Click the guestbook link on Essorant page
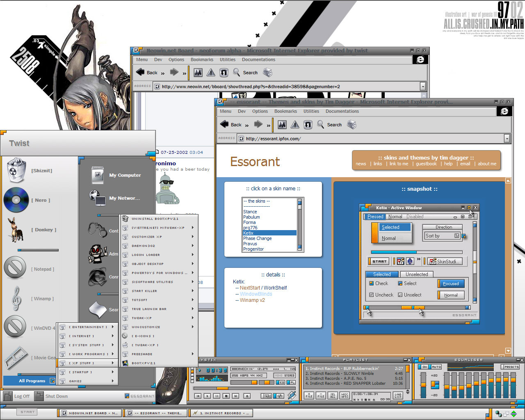This screenshot has width=525, height=420. pyautogui.click(x=426, y=164)
